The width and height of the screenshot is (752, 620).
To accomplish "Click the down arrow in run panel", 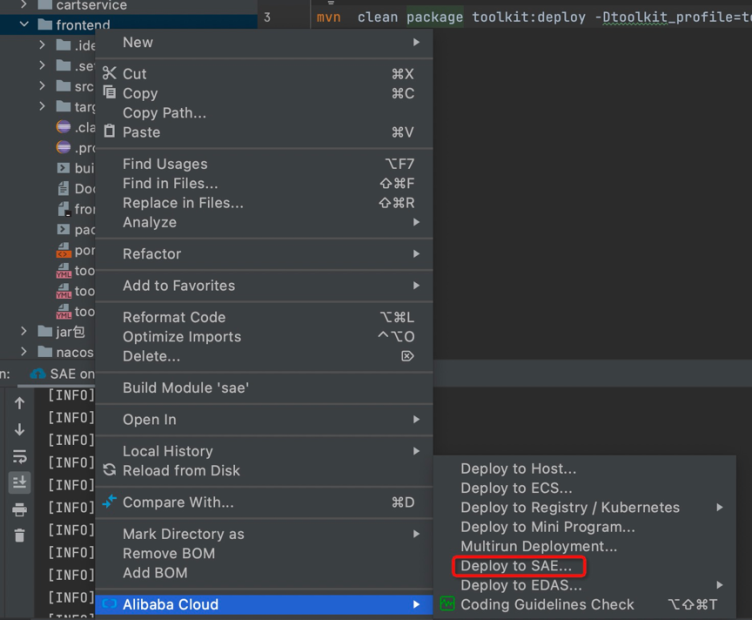I will (x=19, y=429).
